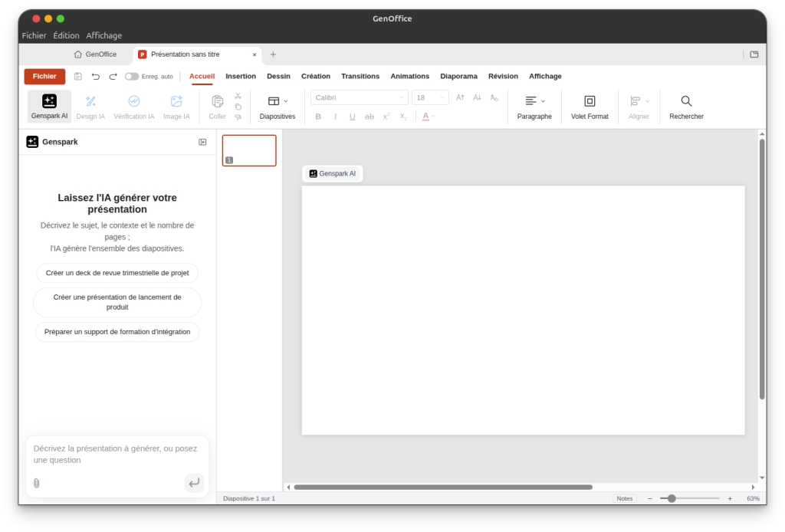The image size is (785, 532).
Task: Open the Image IA tool
Action: 176,107
